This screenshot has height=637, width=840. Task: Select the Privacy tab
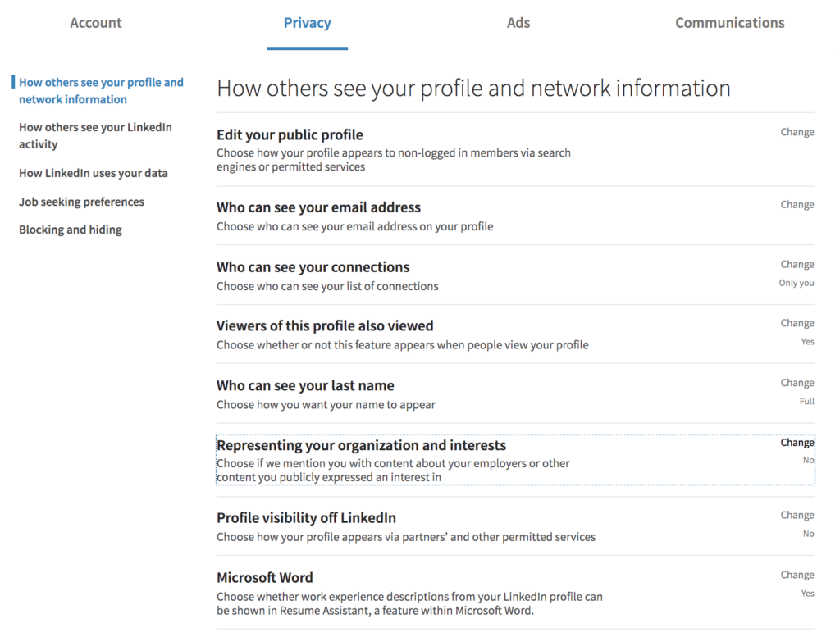(307, 23)
